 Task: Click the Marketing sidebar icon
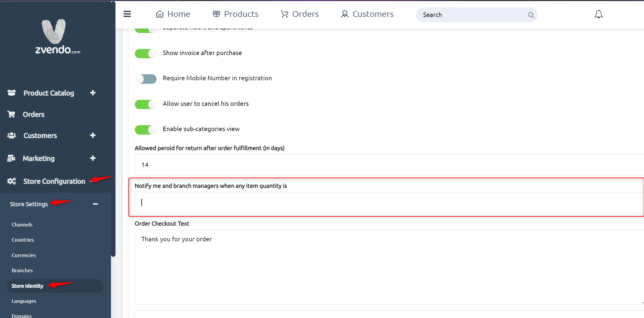tap(11, 158)
